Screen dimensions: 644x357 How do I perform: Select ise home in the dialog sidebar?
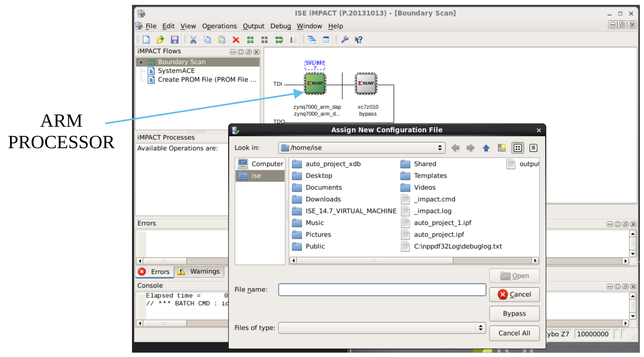[260, 176]
